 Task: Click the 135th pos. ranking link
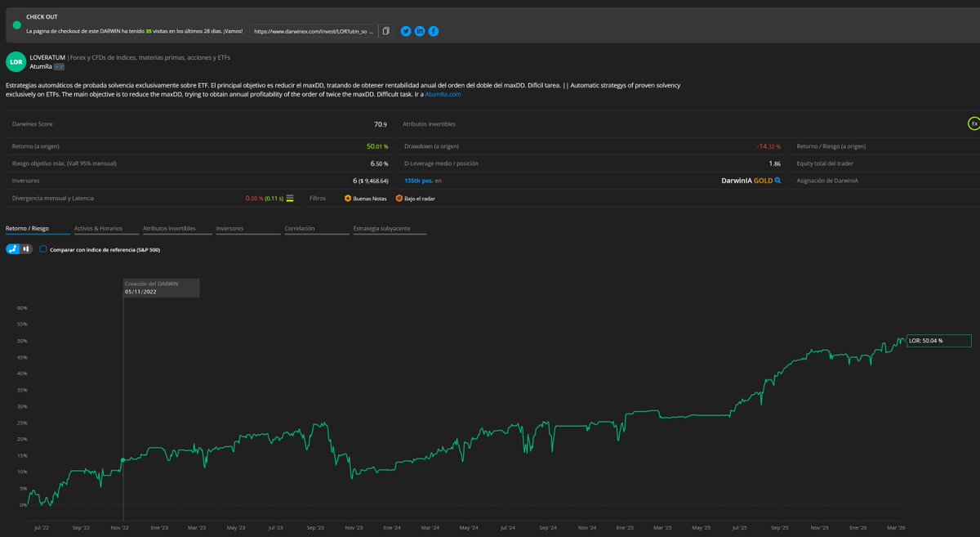point(418,180)
